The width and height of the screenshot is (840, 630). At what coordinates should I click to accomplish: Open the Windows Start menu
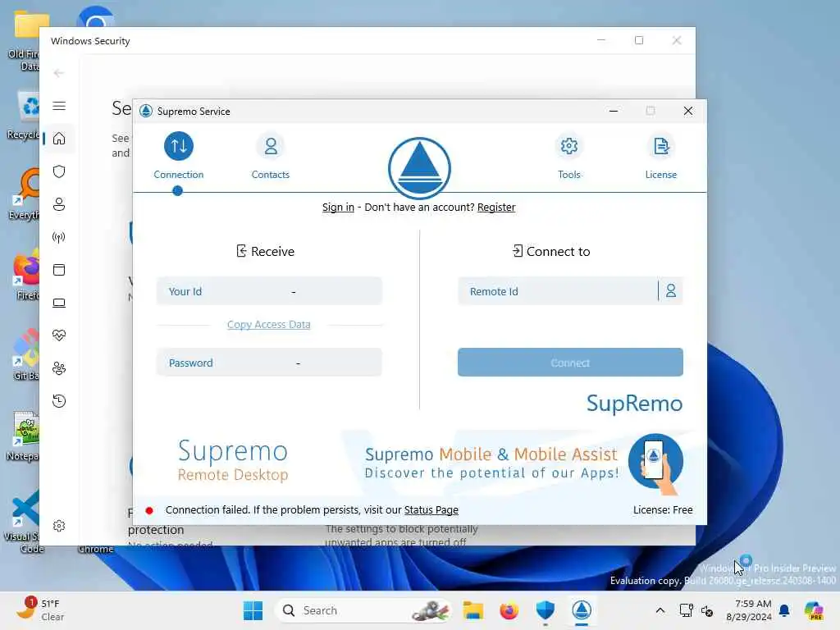coord(253,610)
